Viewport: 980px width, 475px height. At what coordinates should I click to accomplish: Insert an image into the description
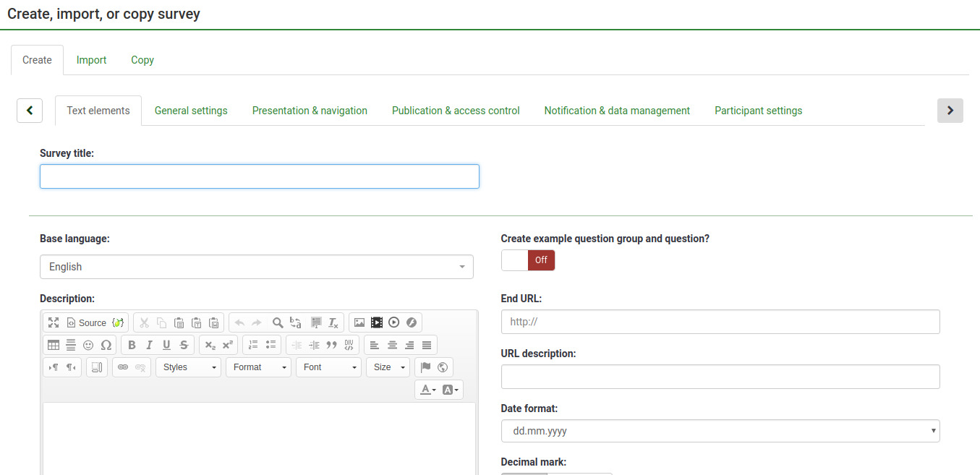[359, 322]
